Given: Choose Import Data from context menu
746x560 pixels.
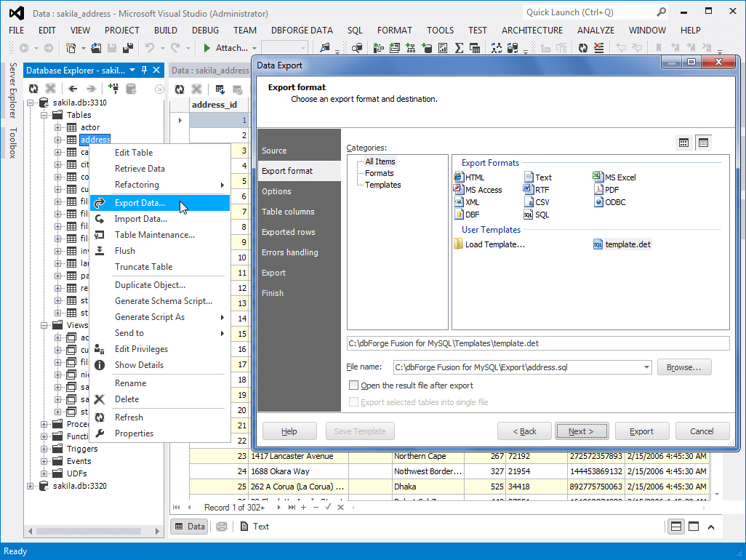Looking at the screenshot, I should click(x=141, y=219).
